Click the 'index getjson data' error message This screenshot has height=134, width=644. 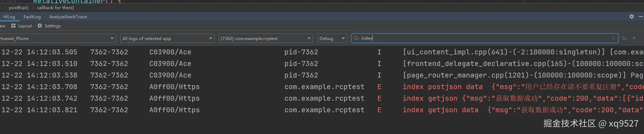(523, 110)
